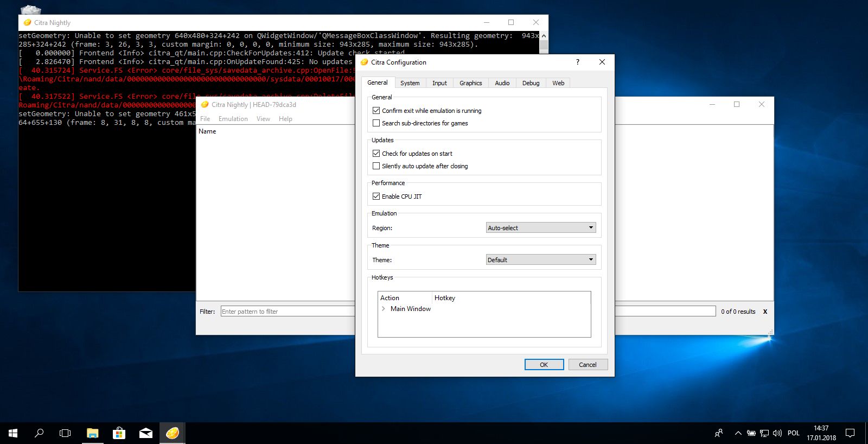Show hidden system tray icons
Image resolution: width=868 pixels, height=444 pixels.
(738, 433)
